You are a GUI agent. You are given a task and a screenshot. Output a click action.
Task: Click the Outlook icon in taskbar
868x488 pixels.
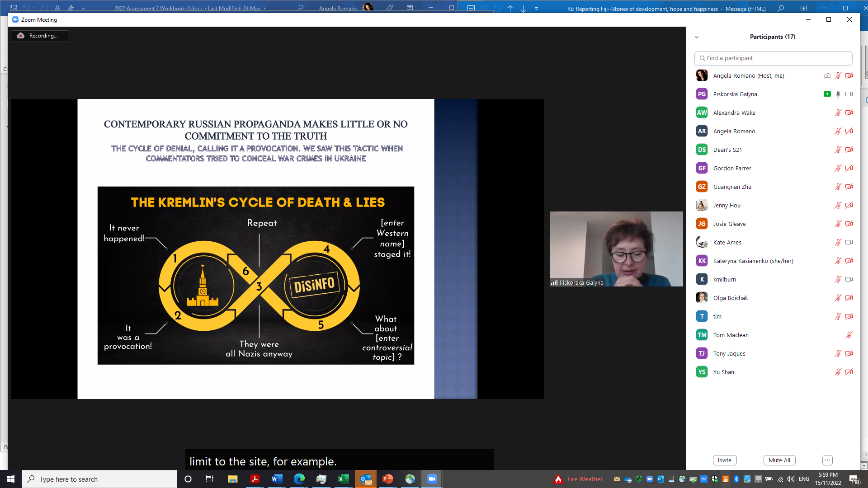366,479
